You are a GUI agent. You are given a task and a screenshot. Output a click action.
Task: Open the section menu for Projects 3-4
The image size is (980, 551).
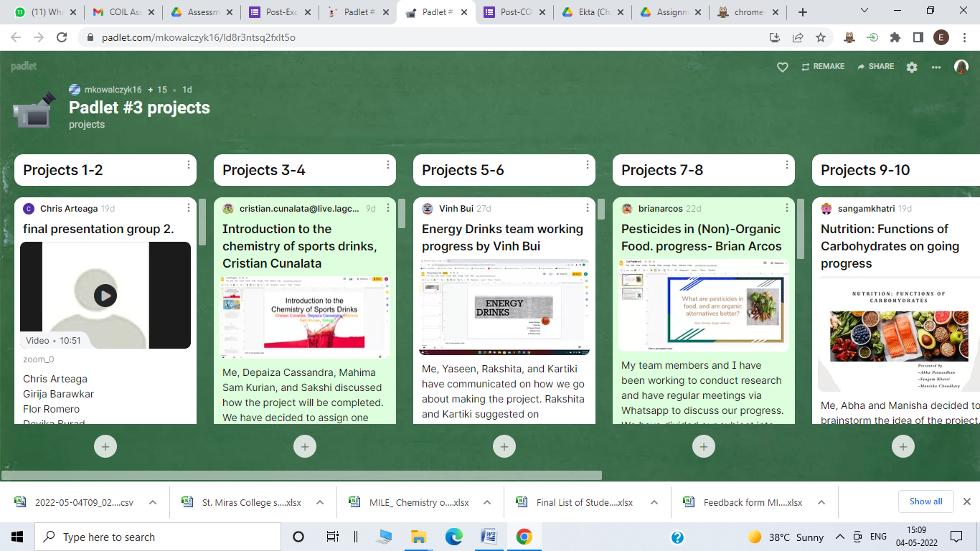[x=388, y=167]
